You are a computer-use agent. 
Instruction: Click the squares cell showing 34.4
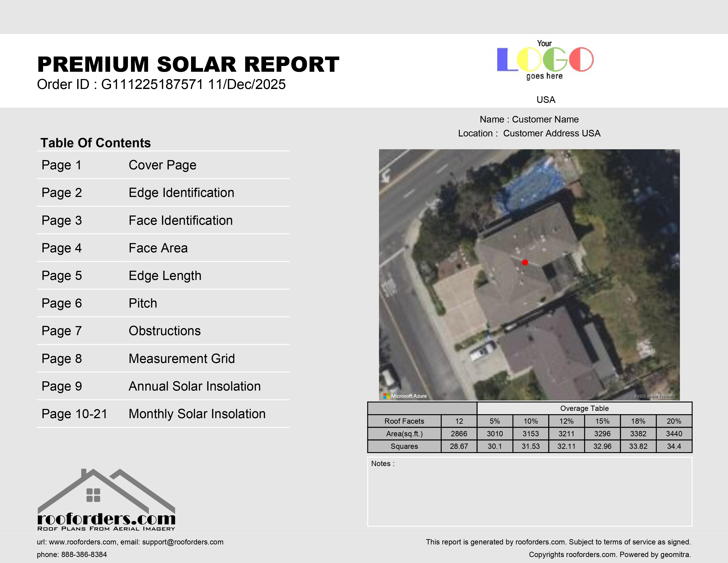[674, 446]
